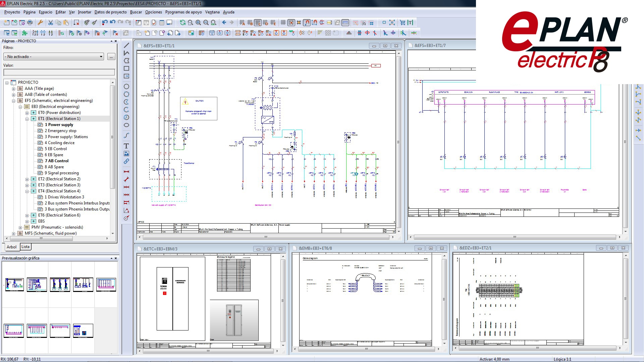Click the Print icon
This screenshot has height=362, width=644.
[29, 23]
